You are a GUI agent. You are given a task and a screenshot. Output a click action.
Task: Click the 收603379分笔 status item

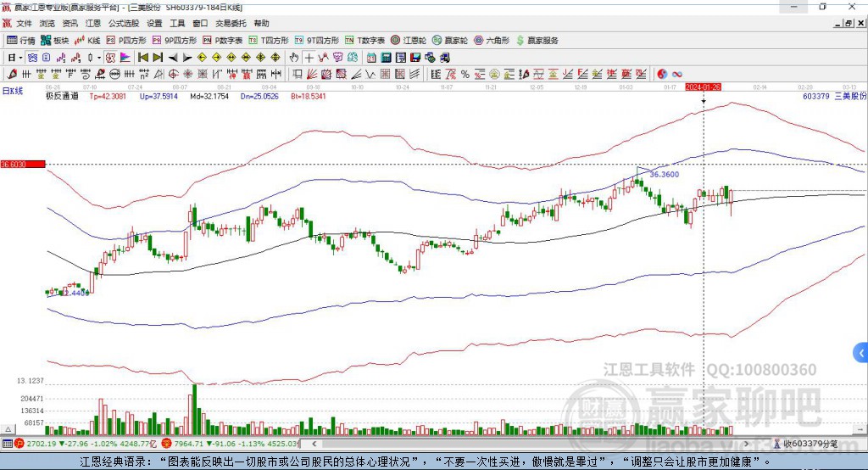pos(805,444)
